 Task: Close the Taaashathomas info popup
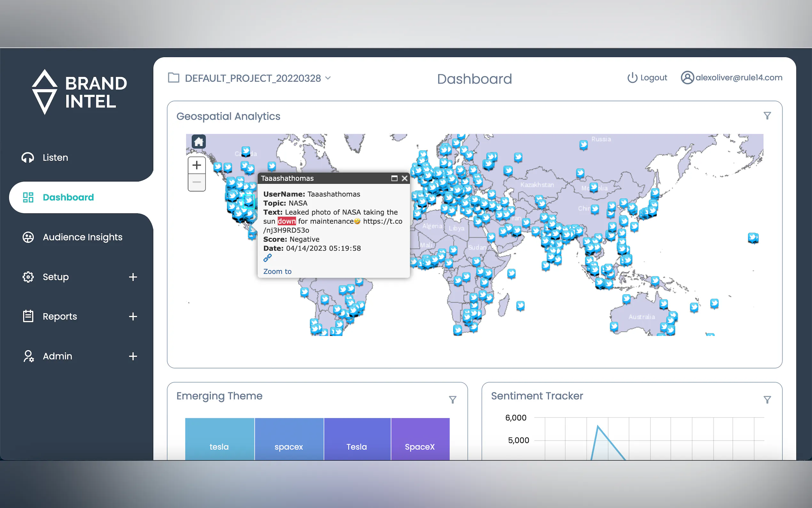point(404,179)
